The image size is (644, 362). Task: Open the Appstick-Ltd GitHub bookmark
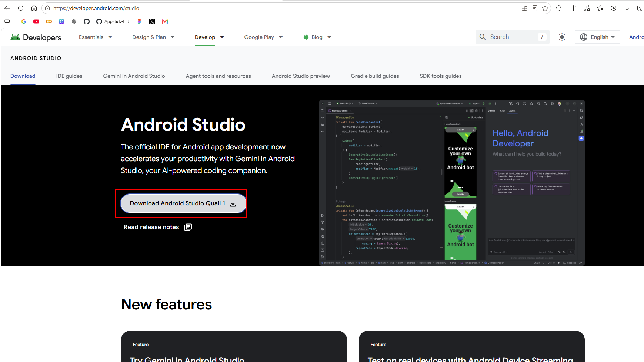click(x=113, y=21)
